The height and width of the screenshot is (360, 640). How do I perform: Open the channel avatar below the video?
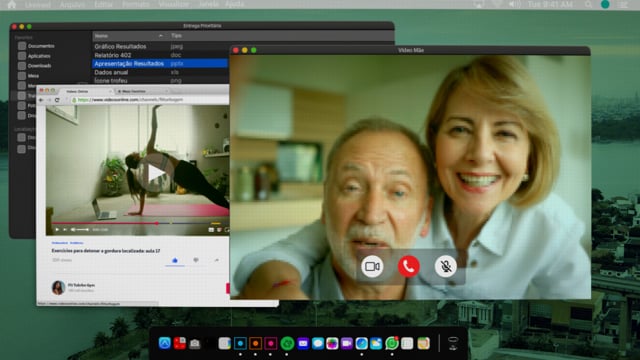click(58, 287)
